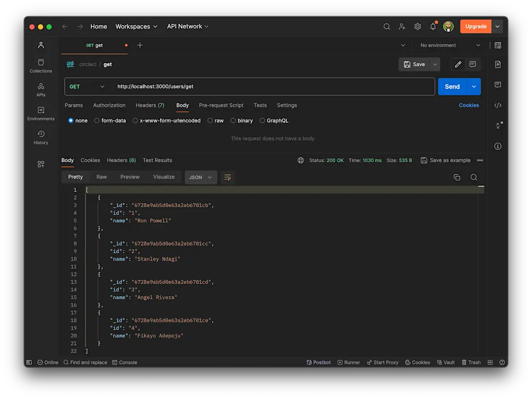Screen dimensions: 532x399
Task: Select the form-data body option
Action: pyautogui.click(x=97, y=121)
